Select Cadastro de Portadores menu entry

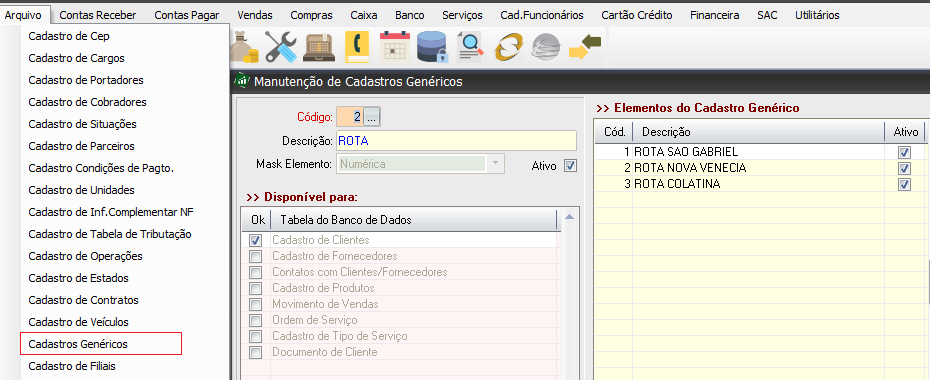click(86, 80)
